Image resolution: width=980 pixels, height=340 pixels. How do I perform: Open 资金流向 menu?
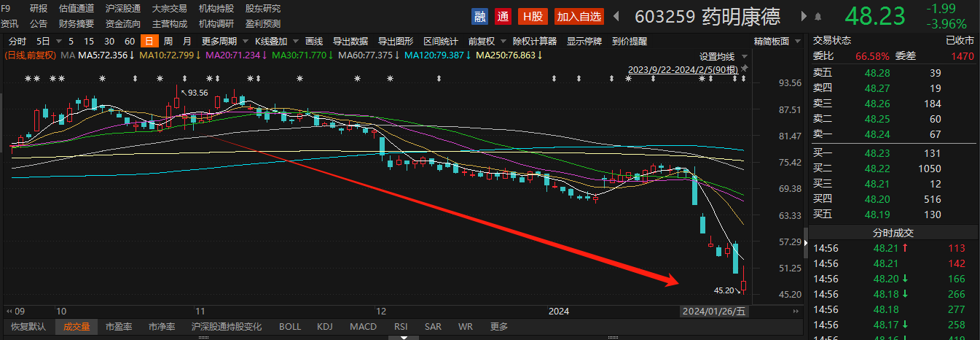click(x=123, y=23)
